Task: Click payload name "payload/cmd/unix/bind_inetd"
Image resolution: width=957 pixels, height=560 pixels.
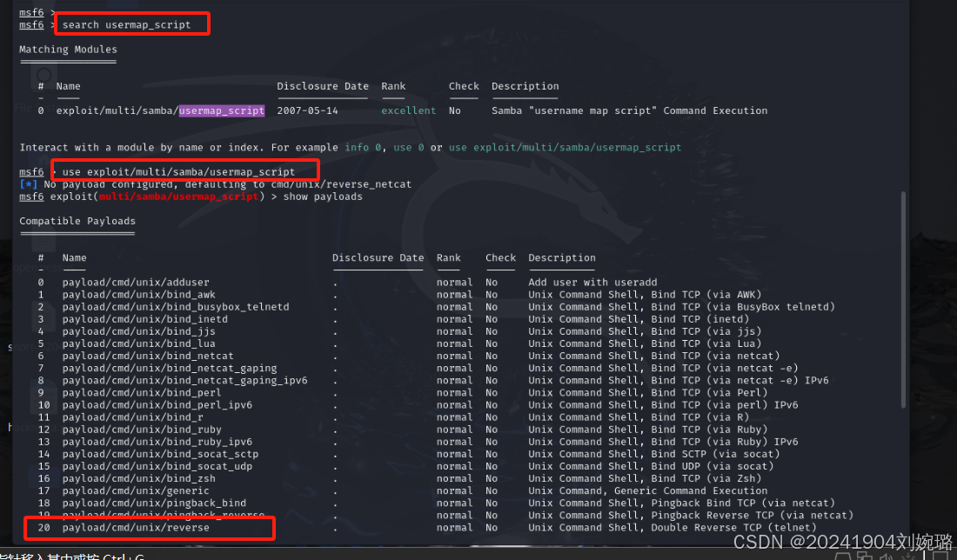Action: click(144, 319)
